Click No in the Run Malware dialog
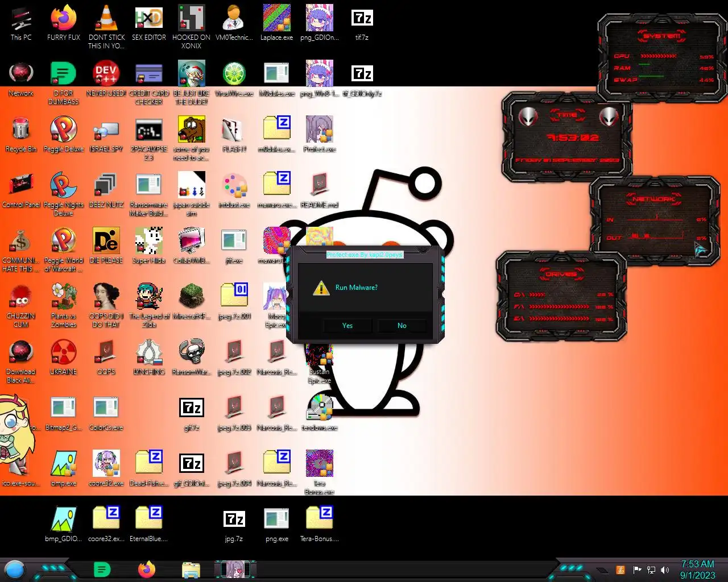Image resolution: width=728 pixels, height=582 pixels. (x=402, y=326)
